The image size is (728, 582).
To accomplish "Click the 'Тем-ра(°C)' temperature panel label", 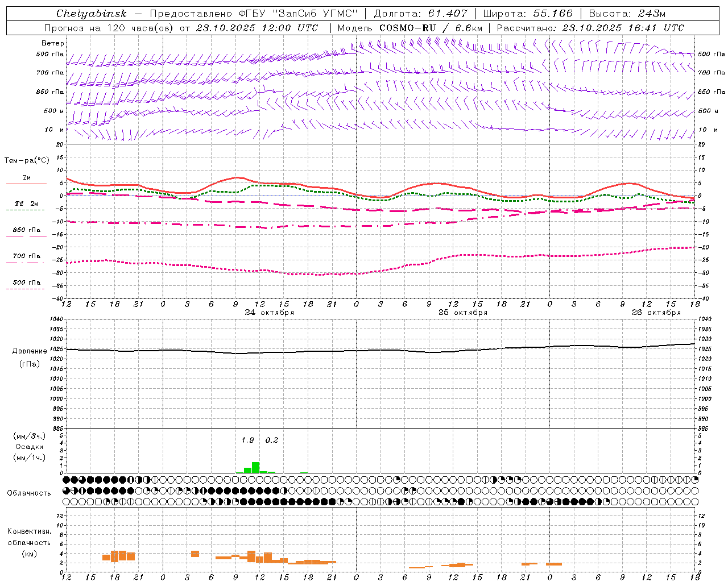I will (x=27, y=161).
